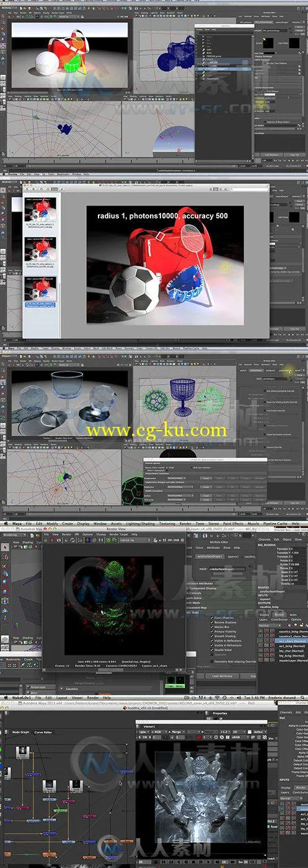Image resolution: width=308 pixels, height=868 pixels.
Task: Toggle the Visible in Reflections checkbox
Action: (212, 641)
